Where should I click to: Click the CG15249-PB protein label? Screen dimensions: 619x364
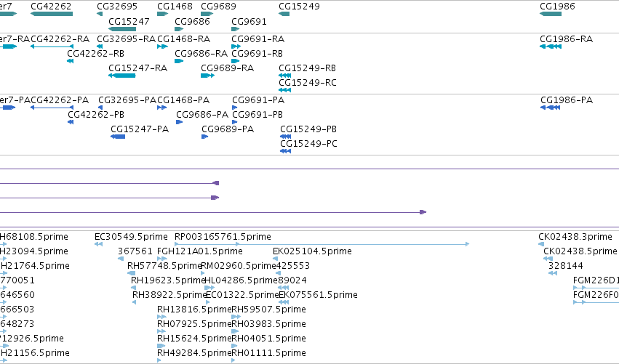click(308, 129)
